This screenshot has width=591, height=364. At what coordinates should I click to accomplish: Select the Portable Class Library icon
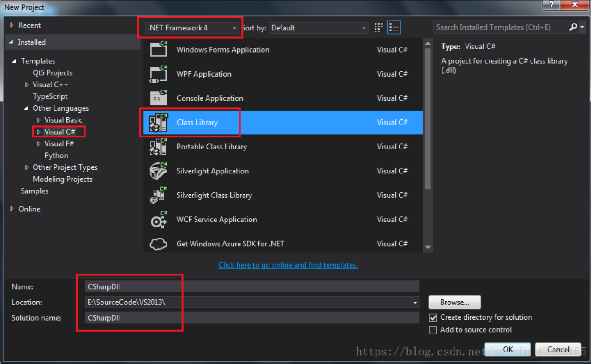159,146
